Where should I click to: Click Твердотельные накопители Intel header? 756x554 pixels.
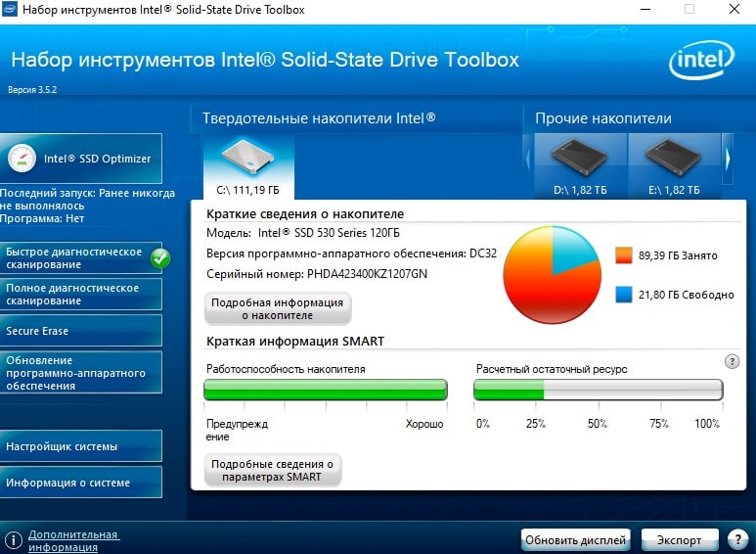pos(319,118)
